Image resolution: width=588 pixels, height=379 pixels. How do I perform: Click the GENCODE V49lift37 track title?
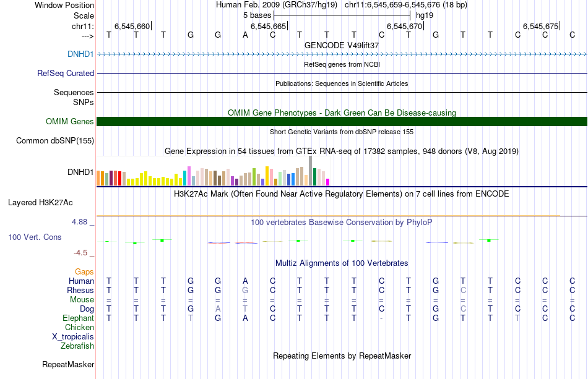[x=342, y=45]
